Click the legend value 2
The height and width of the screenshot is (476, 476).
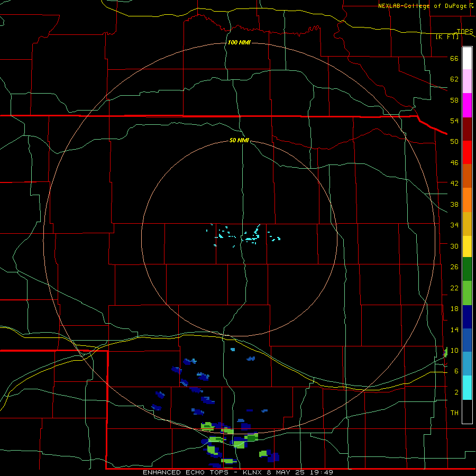tap(456, 392)
